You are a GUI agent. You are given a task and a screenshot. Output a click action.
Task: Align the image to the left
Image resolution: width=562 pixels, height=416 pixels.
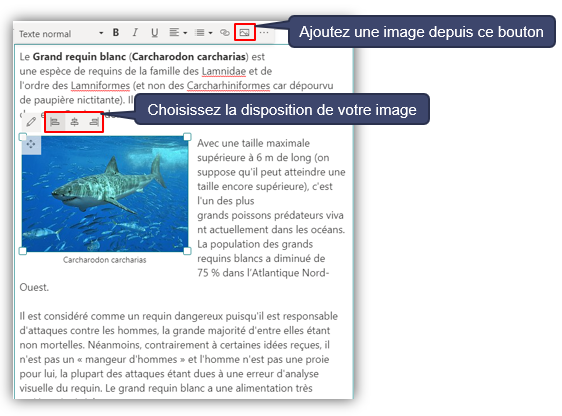(x=55, y=122)
